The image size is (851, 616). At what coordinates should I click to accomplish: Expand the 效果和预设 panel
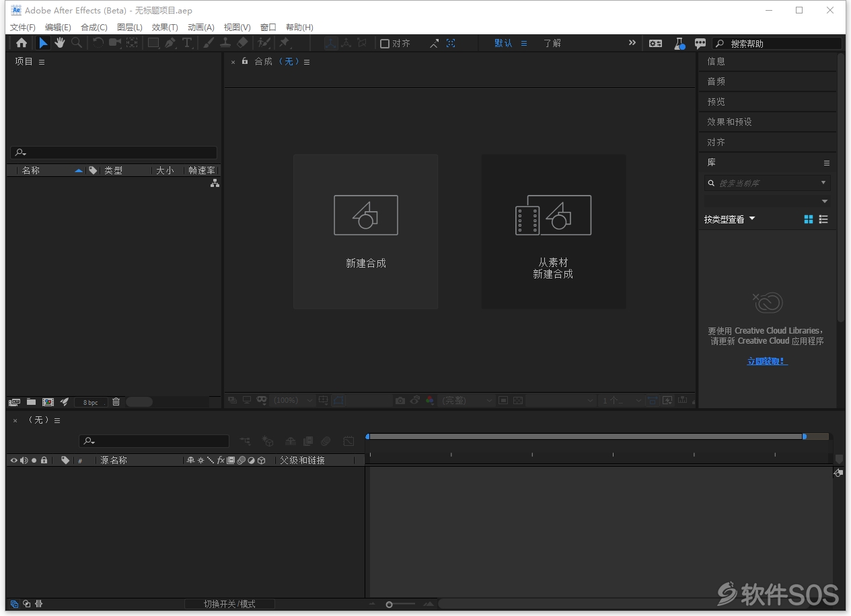coord(768,122)
